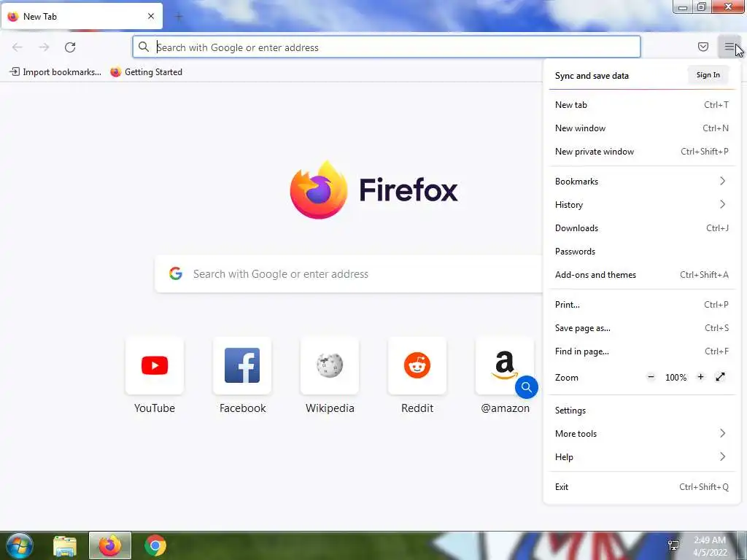Click the forward navigation arrow
747x560 pixels.
click(44, 47)
